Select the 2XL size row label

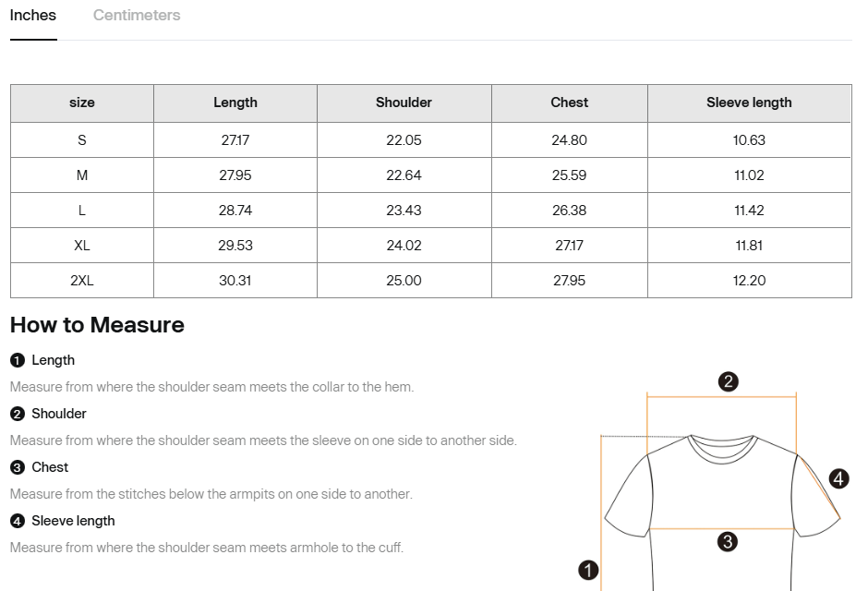82,281
